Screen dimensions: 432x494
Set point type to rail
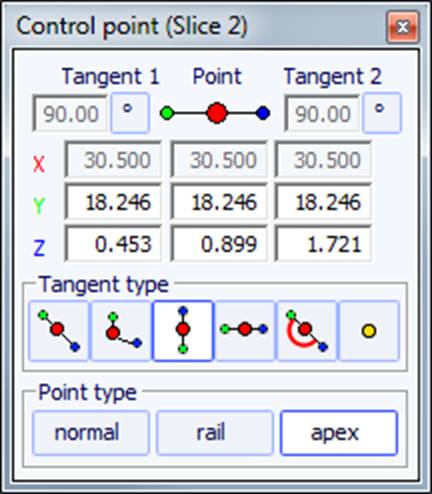pos(215,433)
